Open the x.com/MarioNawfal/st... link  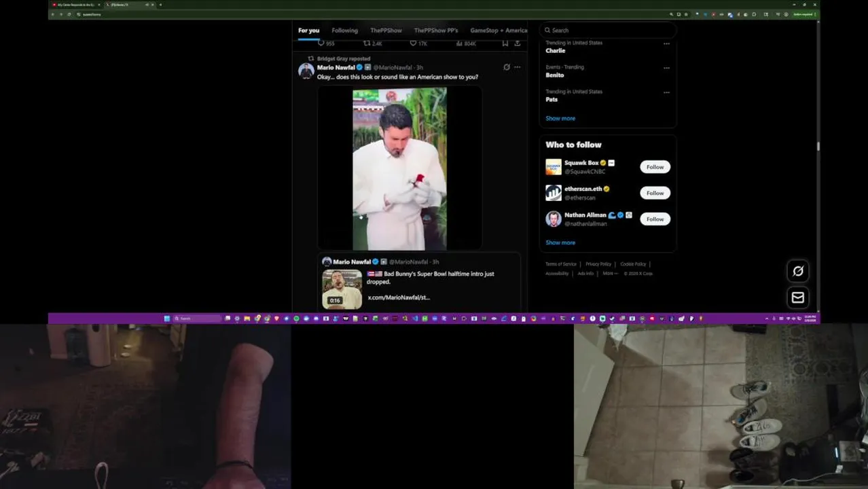pos(399,297)
